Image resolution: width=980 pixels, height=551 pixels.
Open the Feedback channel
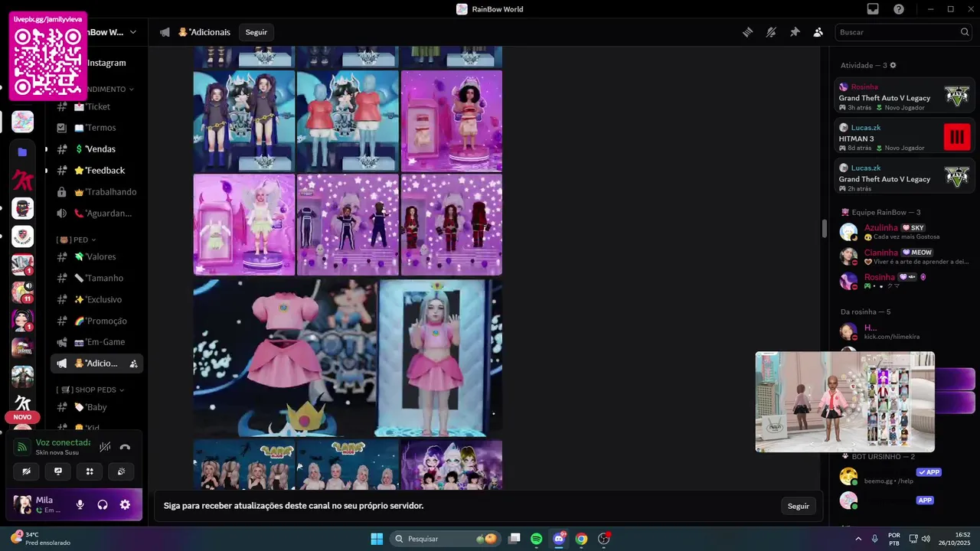click(96, 171)
